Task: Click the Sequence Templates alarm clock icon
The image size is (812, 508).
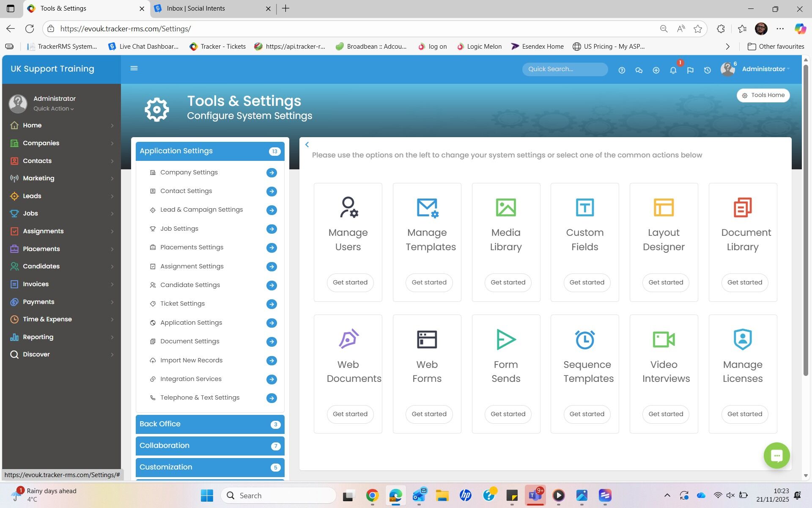Action: pyautogui.click(x=585, y=340)
